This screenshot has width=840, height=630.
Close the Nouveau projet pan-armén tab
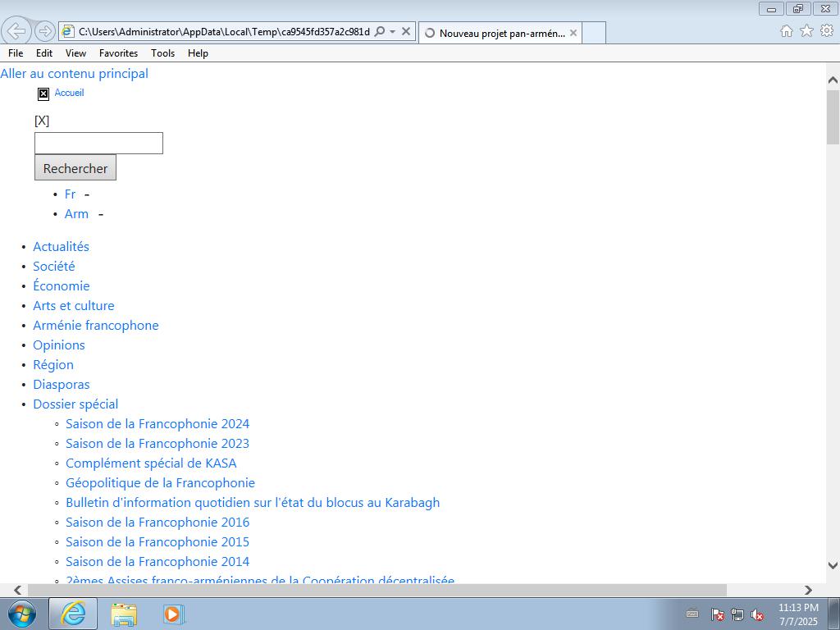pyautogui.click(x=573, y=33)
